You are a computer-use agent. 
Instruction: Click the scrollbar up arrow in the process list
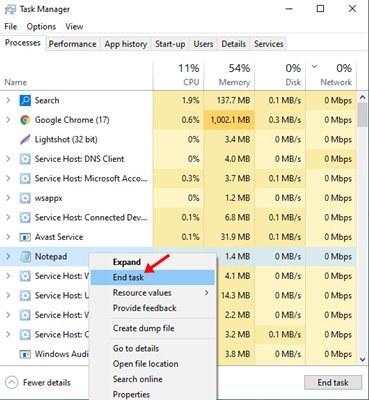[363, 98]
